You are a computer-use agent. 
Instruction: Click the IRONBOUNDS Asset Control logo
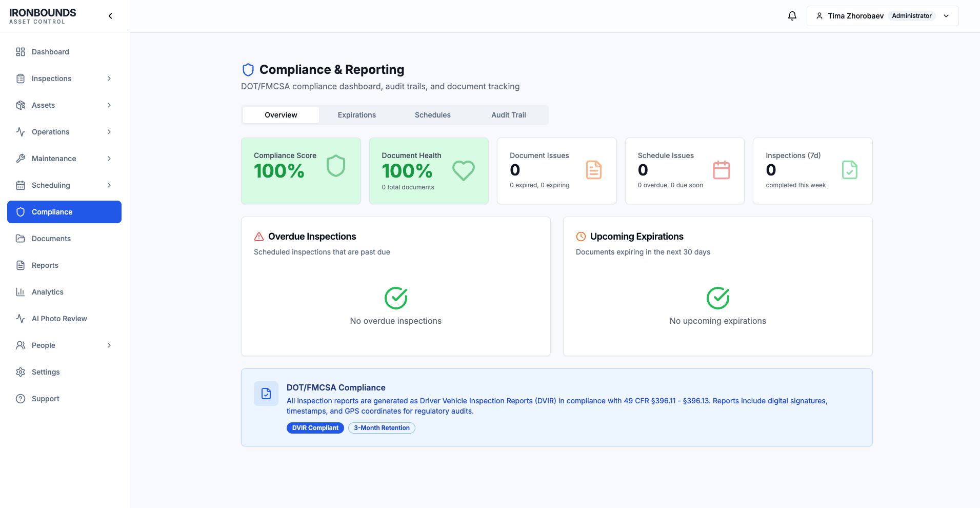43,16
